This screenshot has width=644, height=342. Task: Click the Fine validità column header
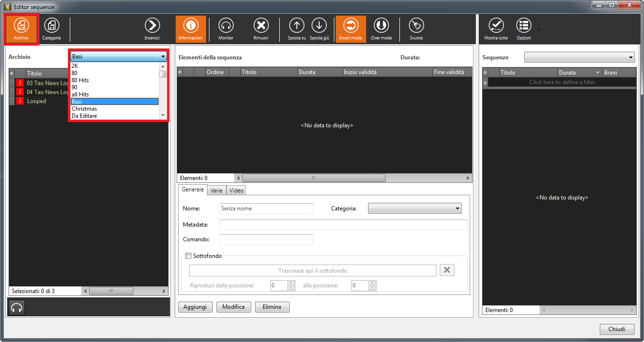click(452, 72)
